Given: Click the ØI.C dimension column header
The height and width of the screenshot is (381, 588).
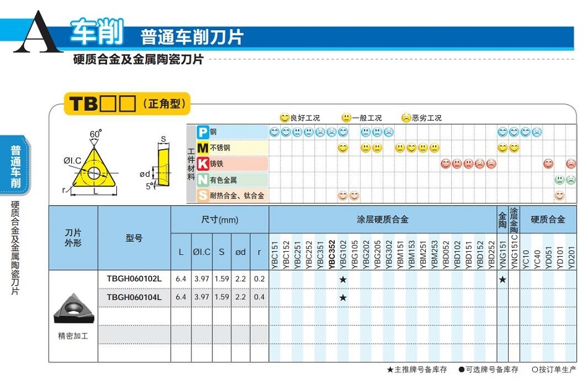Looking at the screenshot, I should 202,252.
